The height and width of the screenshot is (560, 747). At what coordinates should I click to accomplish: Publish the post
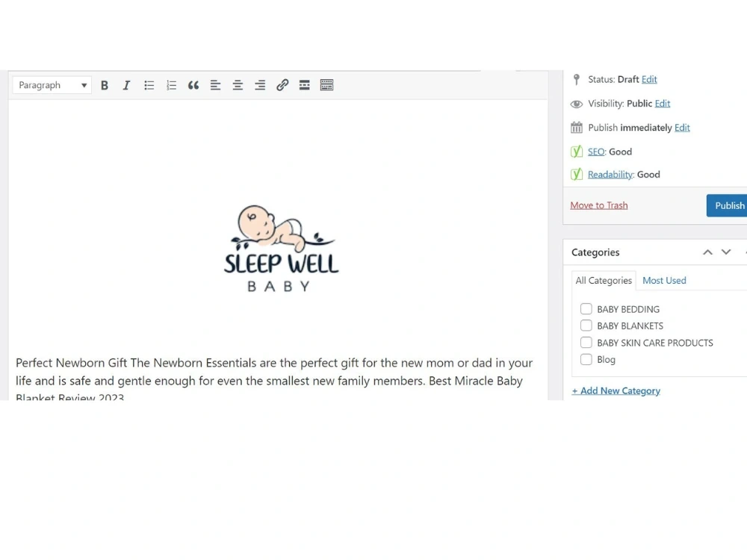point(728,206)
